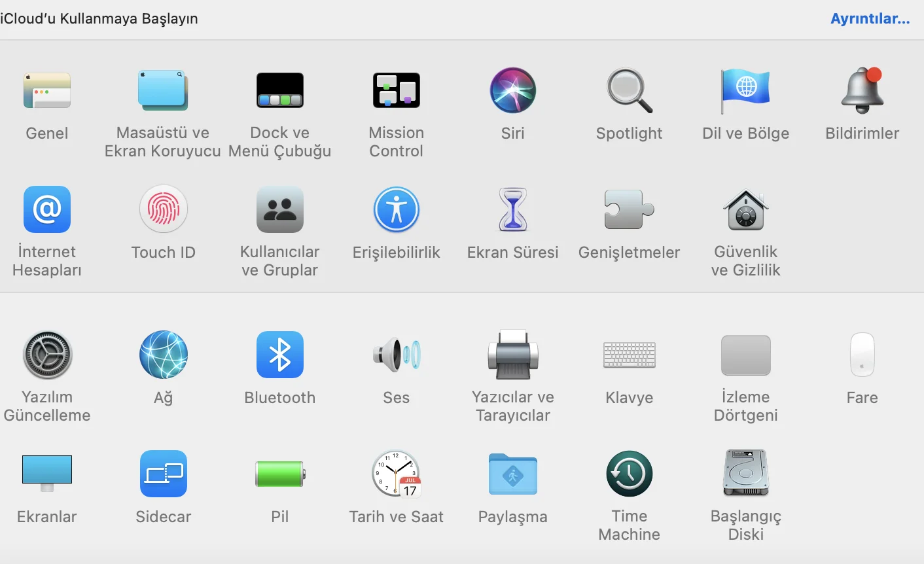This screenshot has width=924, height=564.
Task: Launch Mission Control settings
Action: click(x=397, y=91)
